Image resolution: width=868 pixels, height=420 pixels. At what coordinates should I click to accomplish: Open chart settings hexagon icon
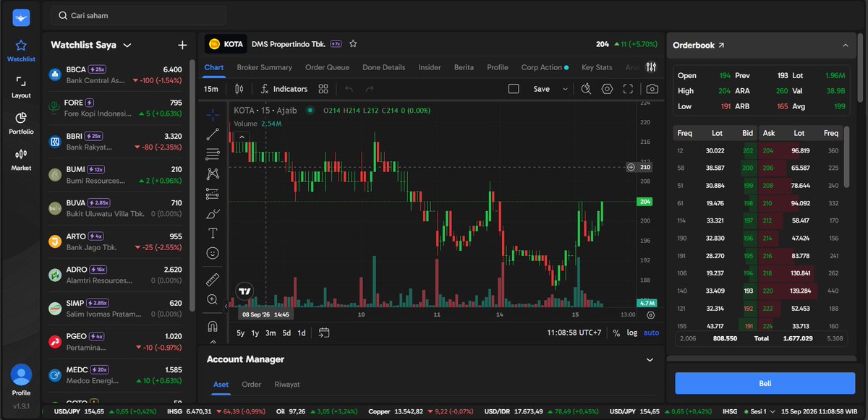click(607, 89)
